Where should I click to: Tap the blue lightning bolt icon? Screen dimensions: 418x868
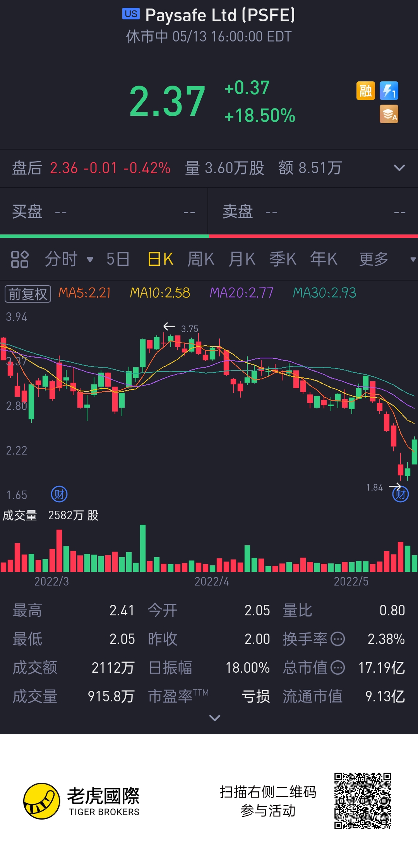pos(389,91)
